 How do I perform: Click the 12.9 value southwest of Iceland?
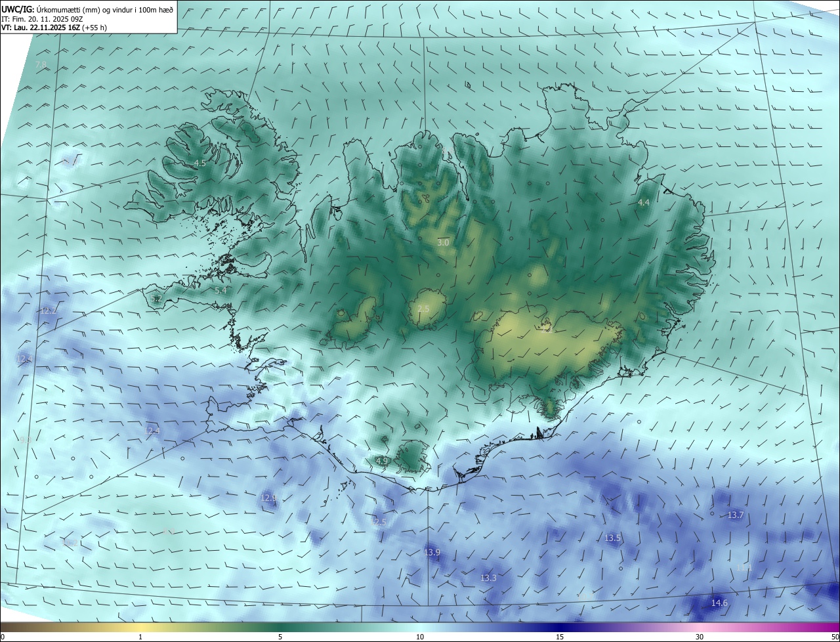point(268,498)
